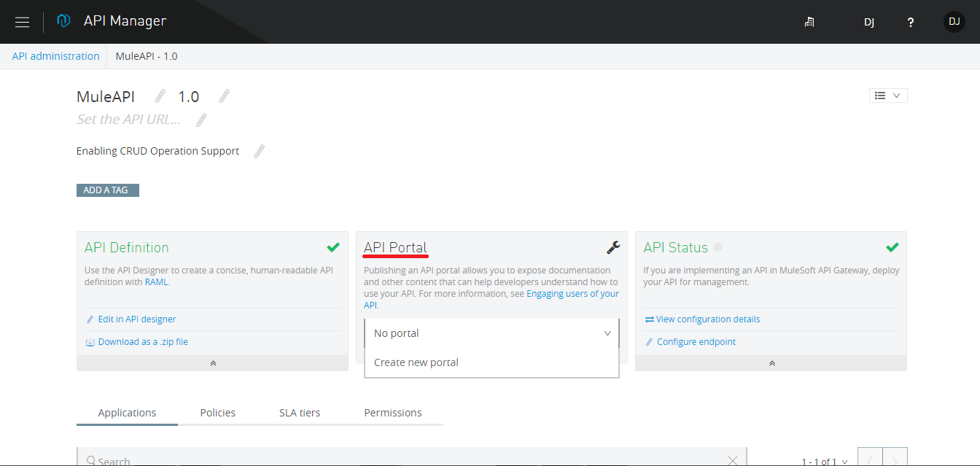Open the list view selector dropdown

[887, 95]
